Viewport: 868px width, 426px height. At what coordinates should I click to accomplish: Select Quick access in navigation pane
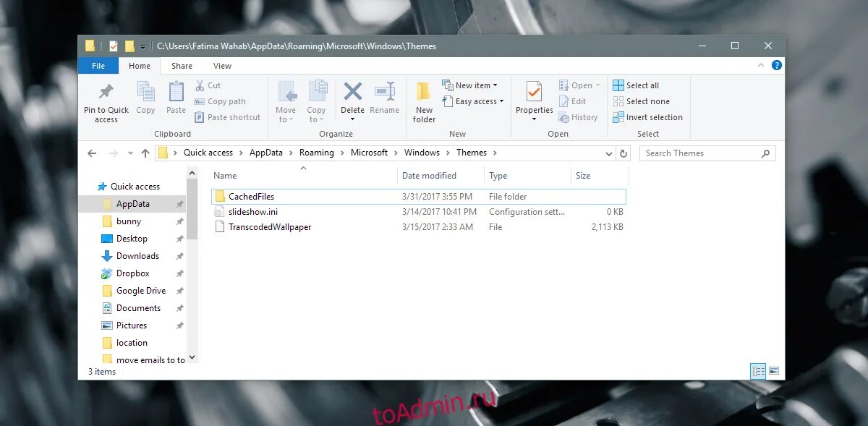point(135,187)
